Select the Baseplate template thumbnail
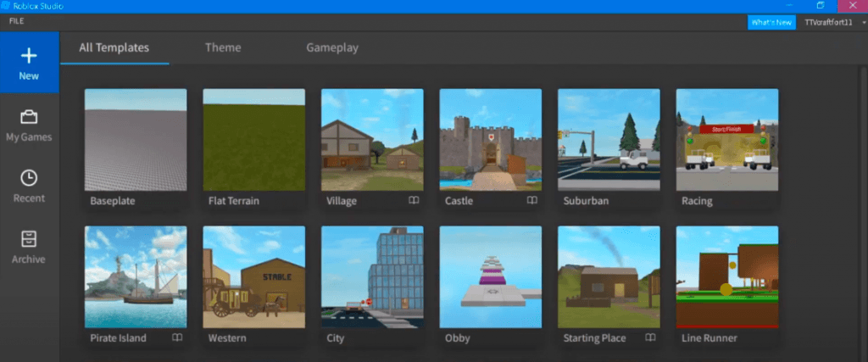868x362 pixels. point(136,140)
